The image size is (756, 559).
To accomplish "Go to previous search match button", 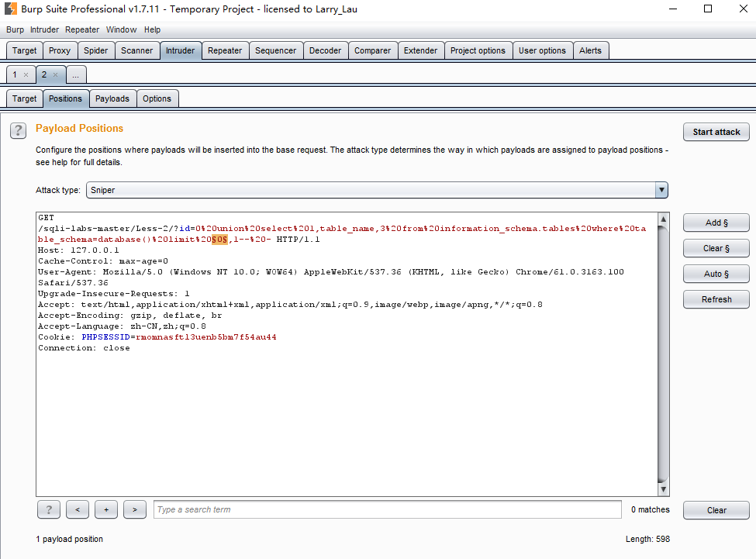I will pyautogui.click(x=78, y=509).
